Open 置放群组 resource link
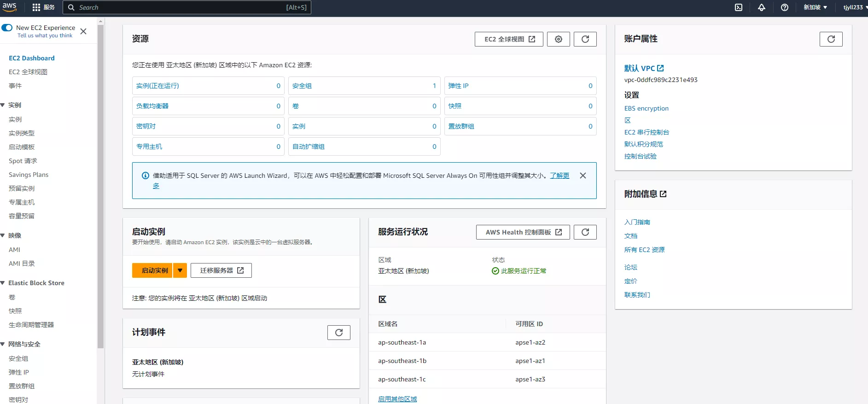868x404 pixels. [461, 126]
